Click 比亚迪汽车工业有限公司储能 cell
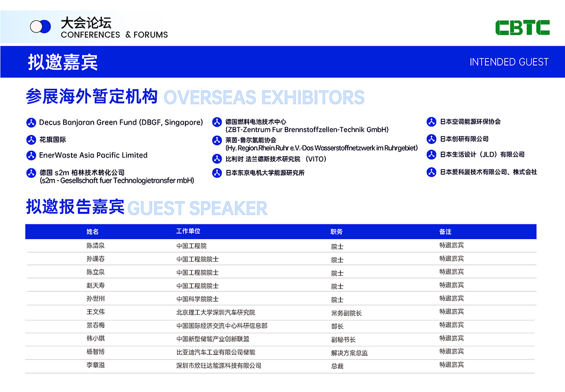Image resolution: width=565 pixels, height=392 pixels. coord(216,352)
